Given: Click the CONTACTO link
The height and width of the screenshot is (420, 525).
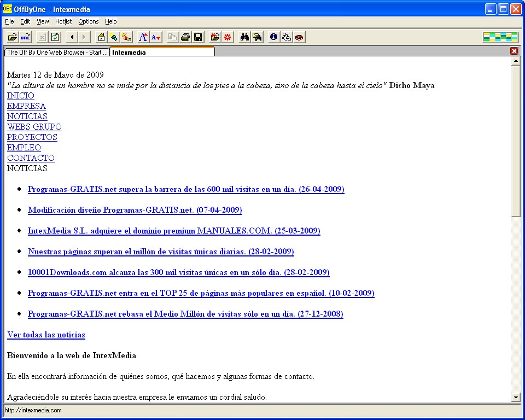Looking at the screenshot, I should 31,157.
